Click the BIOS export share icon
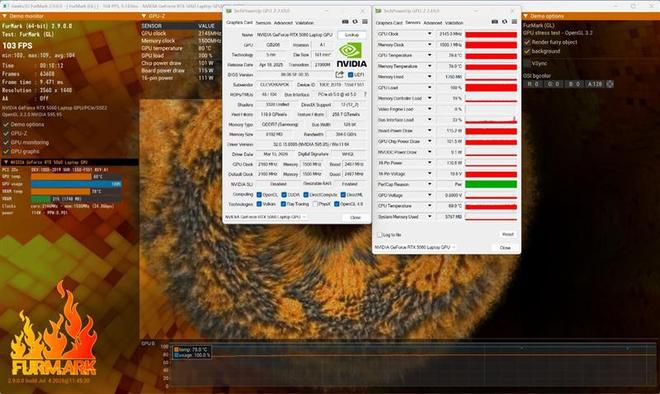 [339, 75]
